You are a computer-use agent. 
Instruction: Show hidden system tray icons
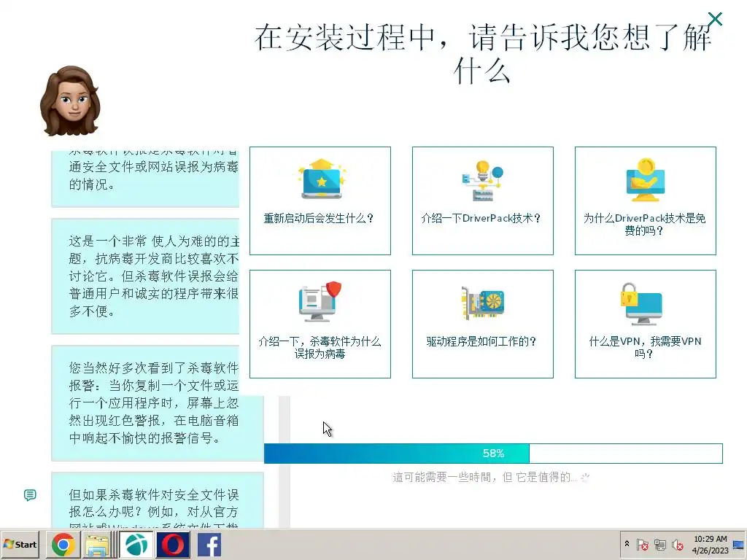click(627, 544)
